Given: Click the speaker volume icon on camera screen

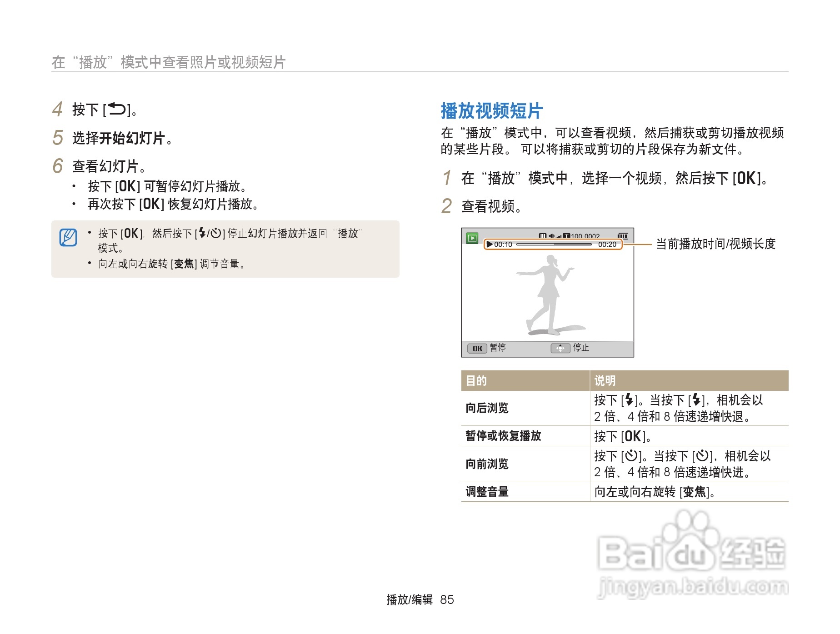Looking at the screenshot, I should point(551,236).
